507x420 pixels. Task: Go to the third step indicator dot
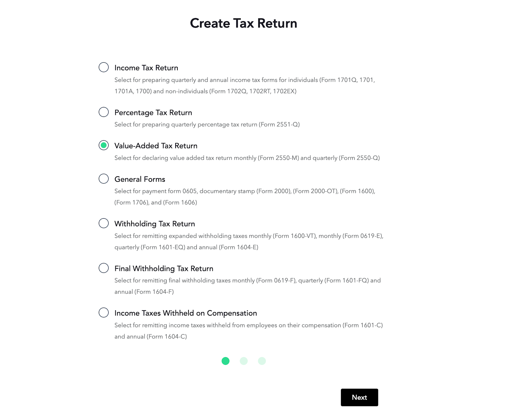pyautogui.click(x=262, y=361)
